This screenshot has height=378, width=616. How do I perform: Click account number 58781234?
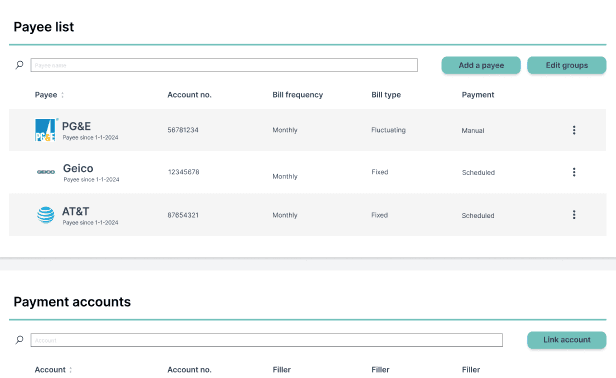pyautogui.click(x=183, y=130)
